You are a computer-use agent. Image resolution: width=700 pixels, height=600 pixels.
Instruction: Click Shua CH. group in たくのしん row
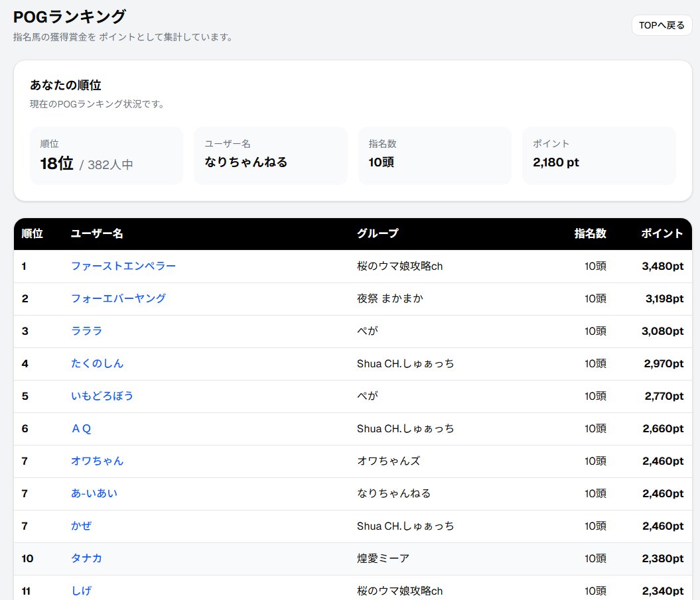coord(405,363)
